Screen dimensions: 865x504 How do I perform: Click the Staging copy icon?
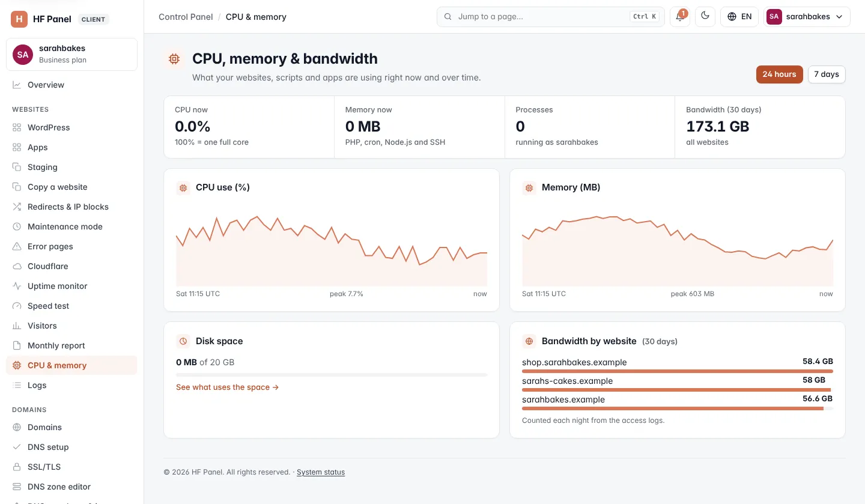[x=17, y=167]
